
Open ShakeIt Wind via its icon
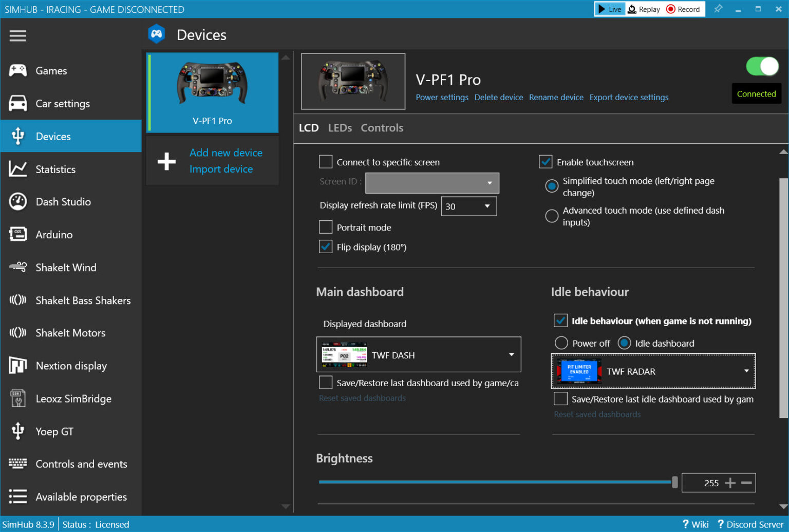point(17,267)
